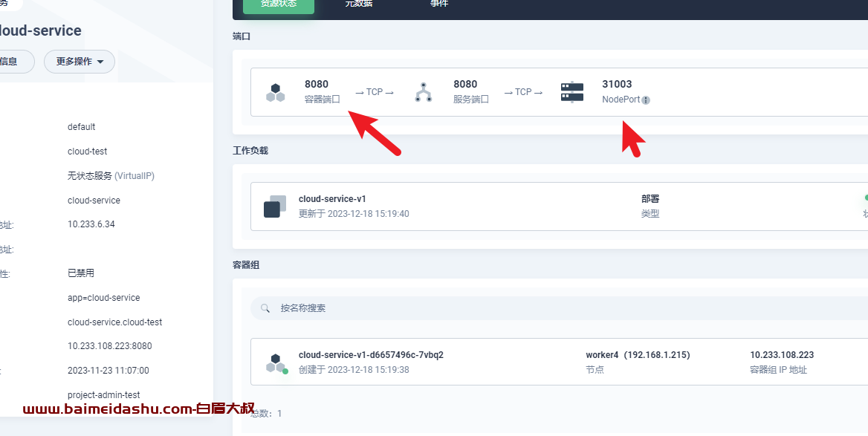868x436 pixels.
Task: Click the 31003 NodePort value
Action: click(617, 85)
